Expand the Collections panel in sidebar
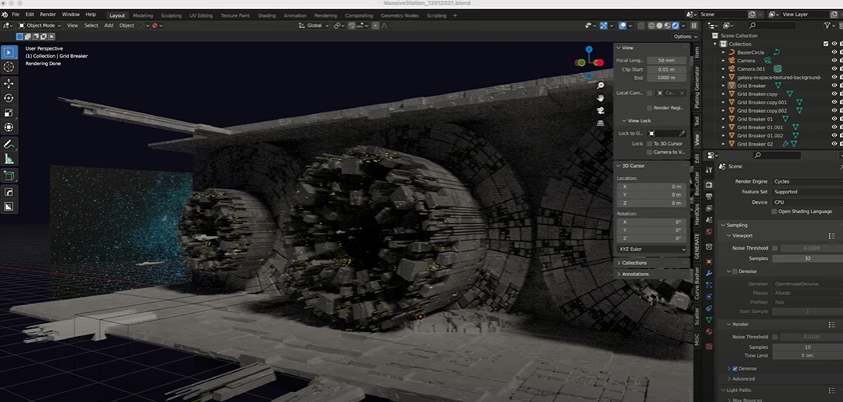 tap(634, 262)
